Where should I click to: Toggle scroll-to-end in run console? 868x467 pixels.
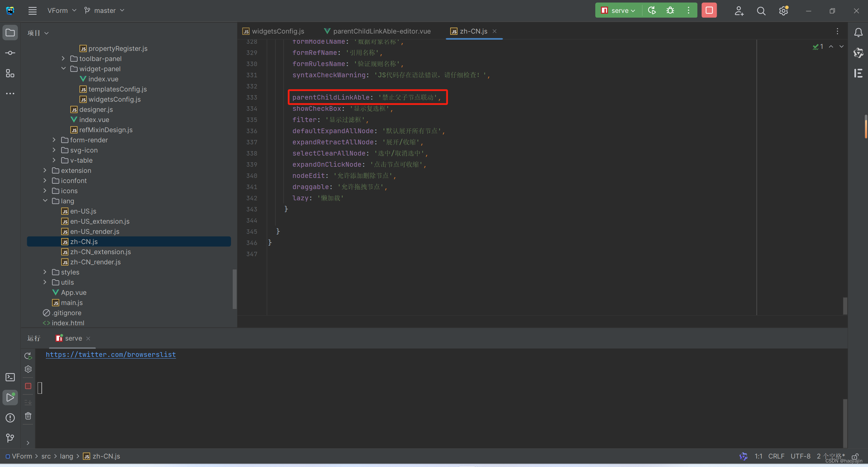click(28, 402)
